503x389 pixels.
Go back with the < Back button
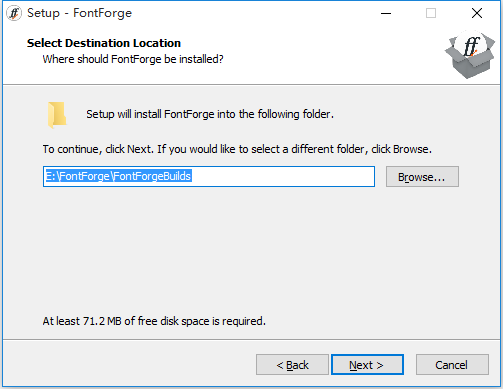(x=292, y=365)
